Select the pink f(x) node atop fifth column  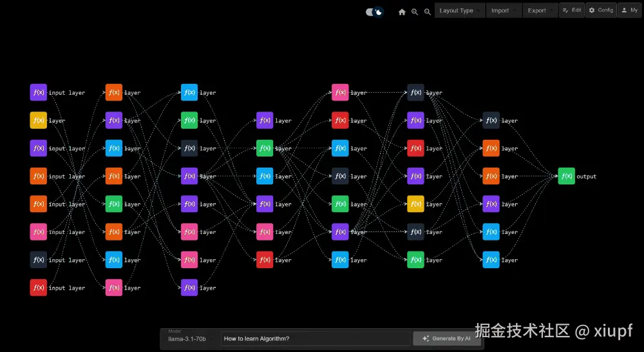[x=340, y=92]
